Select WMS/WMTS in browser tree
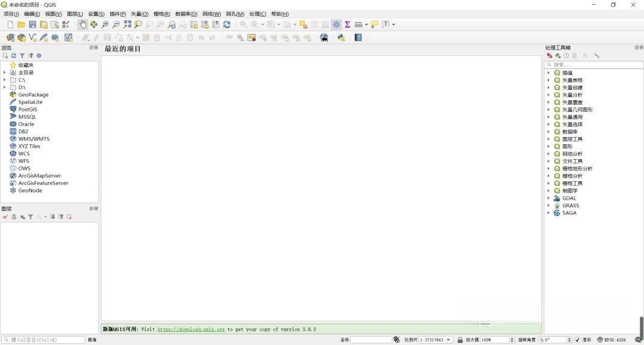The image size is (644, 345). point(33,139)
